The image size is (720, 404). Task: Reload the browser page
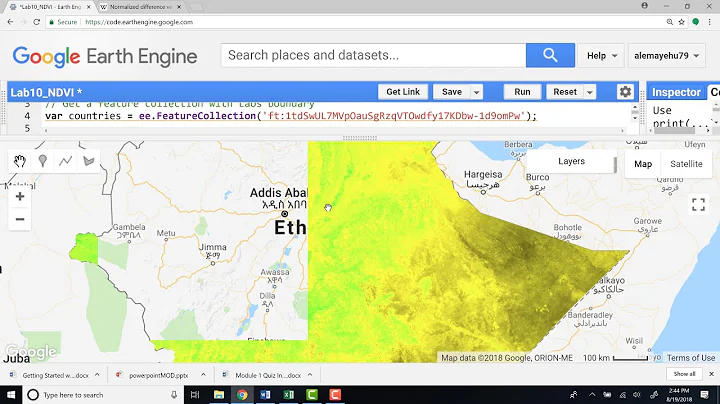pyautogui.click(x=37, y=22)
